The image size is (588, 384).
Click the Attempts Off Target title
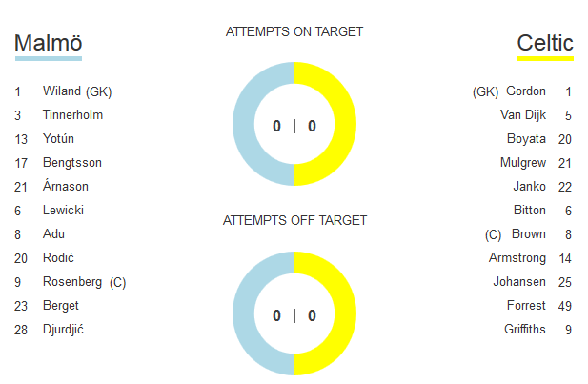click(x=294, y=220)
